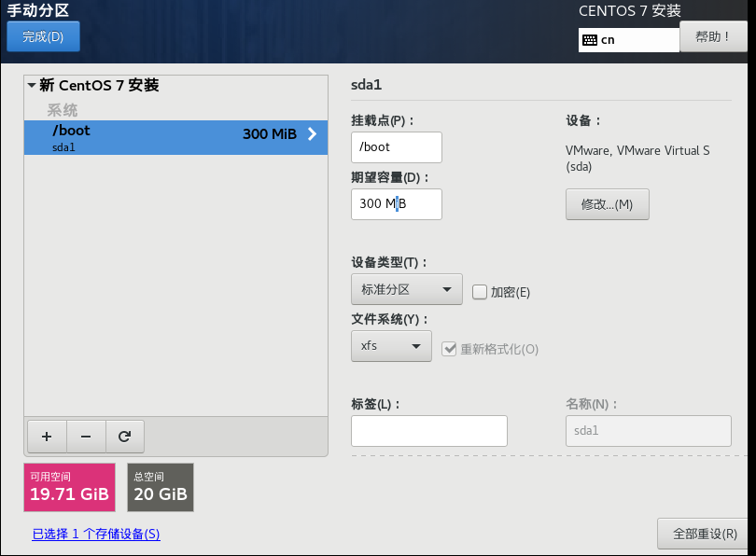Open the 已选择 1 个存储设备(S) link
Viewport: 756px width, 556px height.
pyautogui.click(x=96, y=534)
